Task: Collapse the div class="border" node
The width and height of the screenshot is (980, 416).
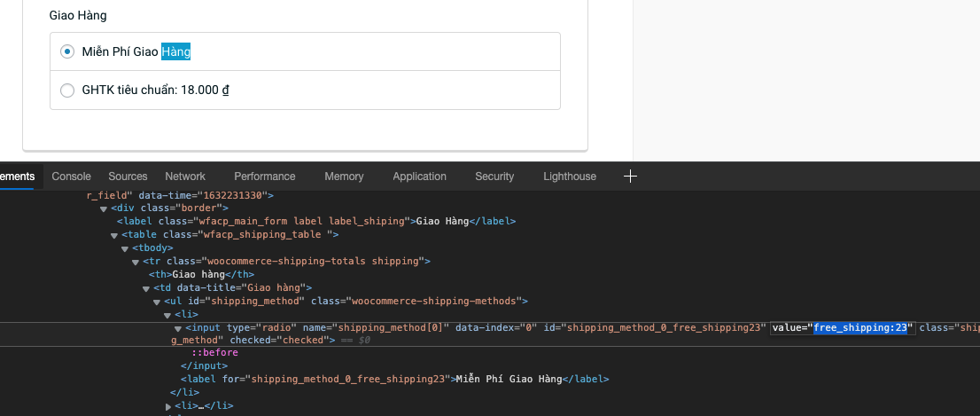Action: 104,208
